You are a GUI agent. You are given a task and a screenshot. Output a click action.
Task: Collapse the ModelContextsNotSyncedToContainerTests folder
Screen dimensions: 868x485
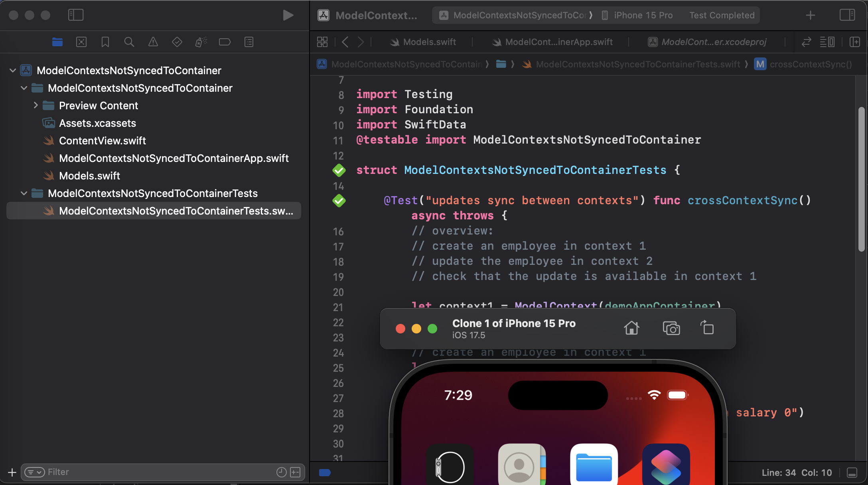click(24, 193)
